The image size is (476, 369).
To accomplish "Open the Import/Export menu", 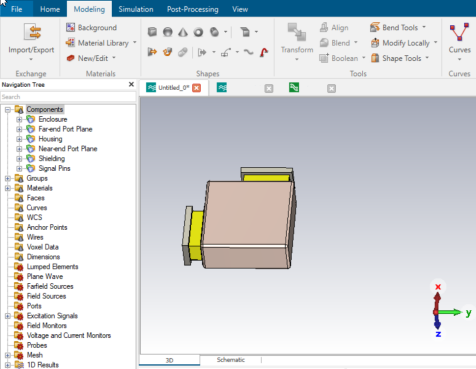I will tap(31, 42).
